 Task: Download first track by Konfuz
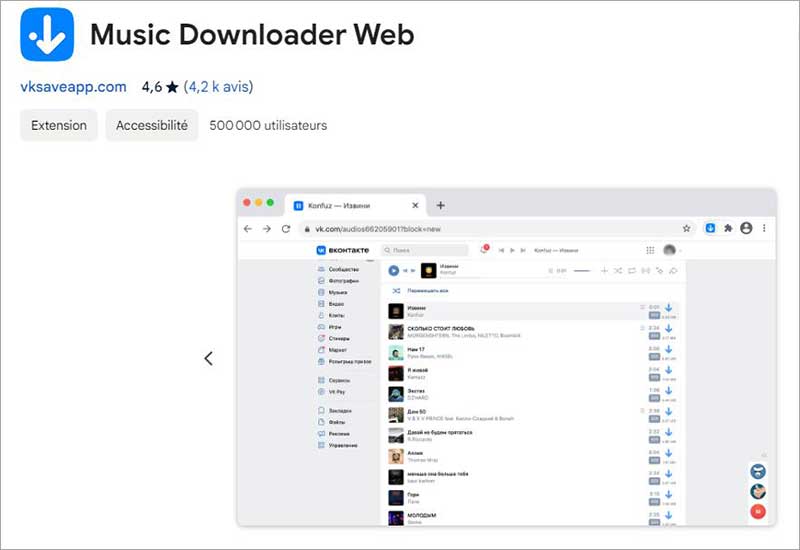668,308
